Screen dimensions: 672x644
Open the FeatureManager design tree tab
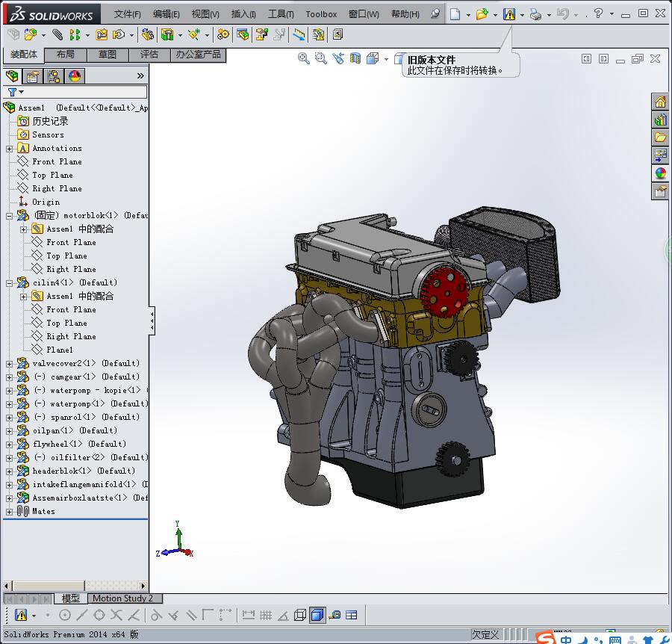point(12,76)
